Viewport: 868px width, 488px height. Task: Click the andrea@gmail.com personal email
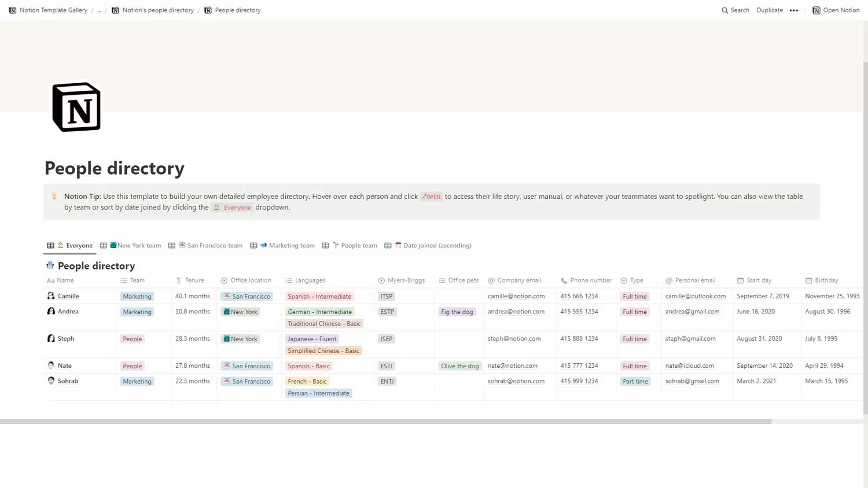tap(692, 311)
